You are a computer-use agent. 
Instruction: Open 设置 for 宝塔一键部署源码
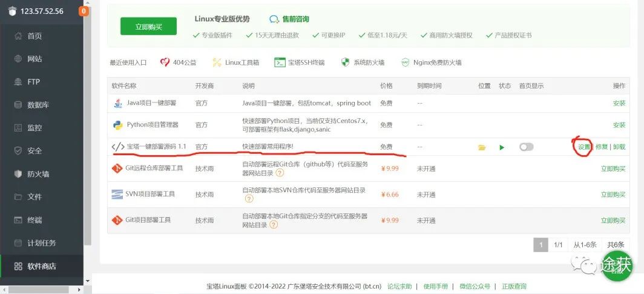[584, 147]
